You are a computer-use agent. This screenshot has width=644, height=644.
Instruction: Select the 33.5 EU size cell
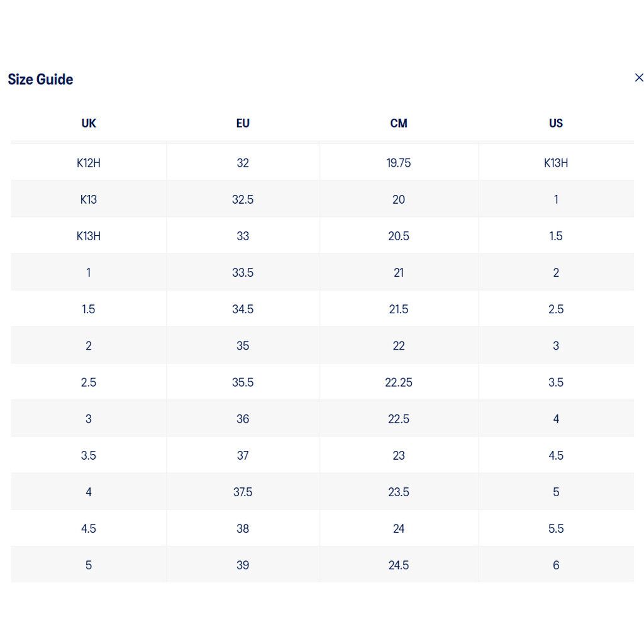tap(243, 272)
